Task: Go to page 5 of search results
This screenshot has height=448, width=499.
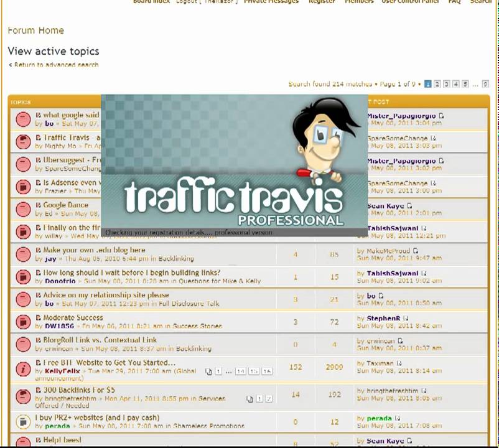Action: click(465, 84)
